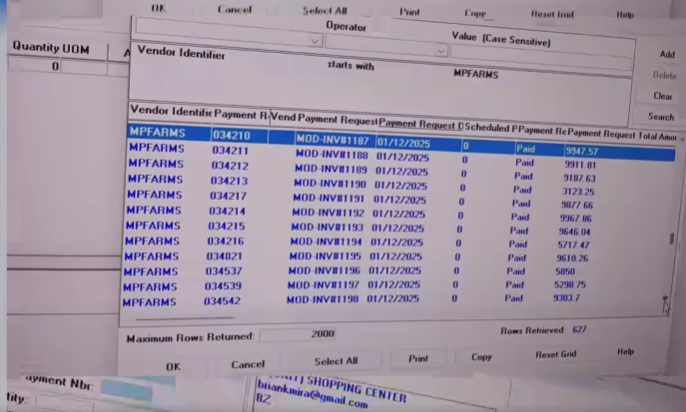Click the Vendor Identifier column header
686x412 pixels.
point(171,111)
